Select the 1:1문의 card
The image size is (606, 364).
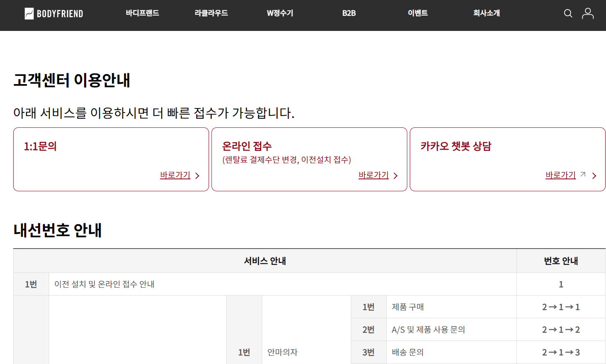(111, 159)
